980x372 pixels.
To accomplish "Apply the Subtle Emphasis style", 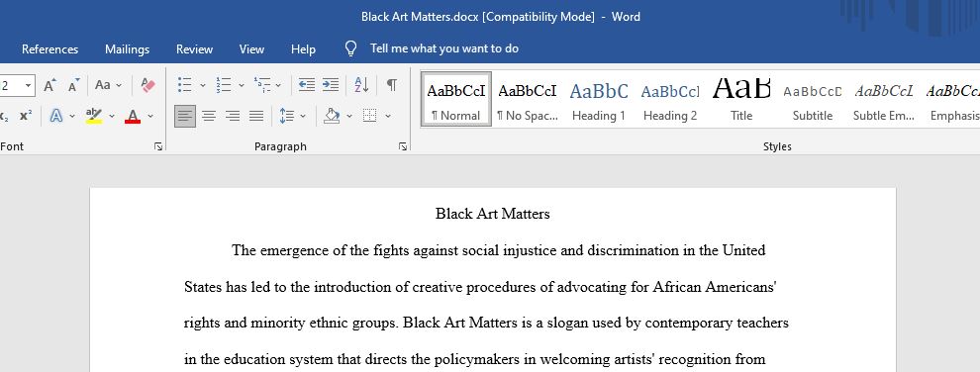I will [x=884, y=99].
